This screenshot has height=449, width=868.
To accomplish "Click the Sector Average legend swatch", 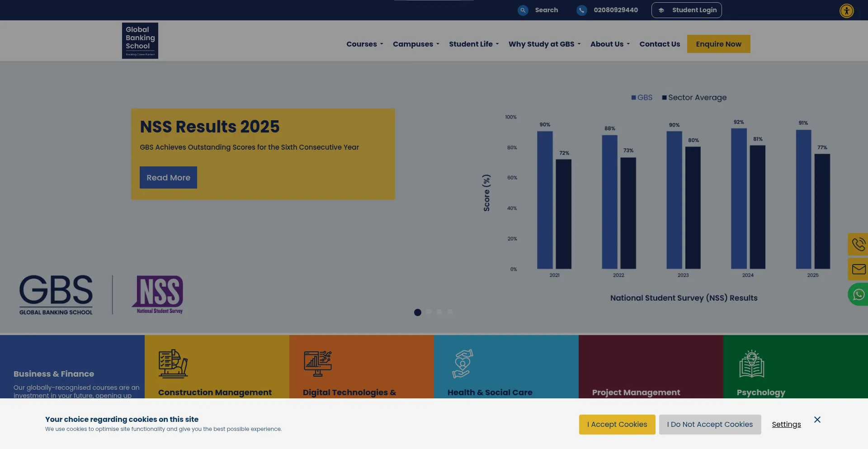I will click(x=665, y=98).
